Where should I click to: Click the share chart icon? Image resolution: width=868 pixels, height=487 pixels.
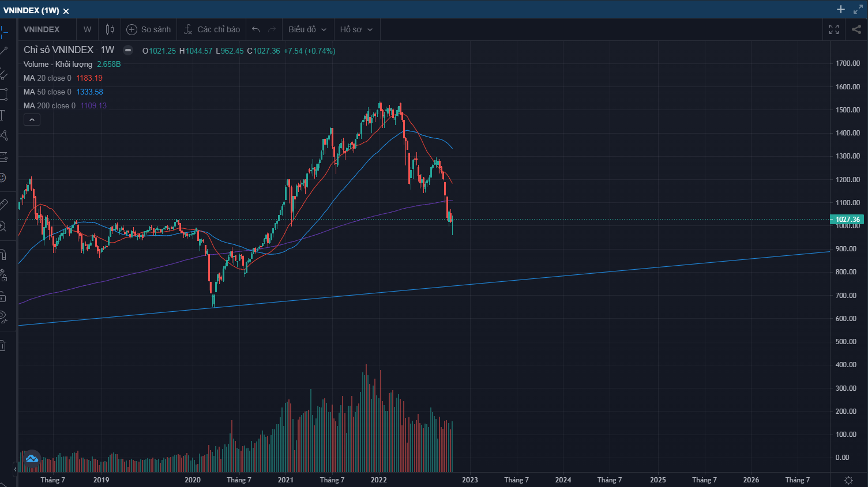856,29
